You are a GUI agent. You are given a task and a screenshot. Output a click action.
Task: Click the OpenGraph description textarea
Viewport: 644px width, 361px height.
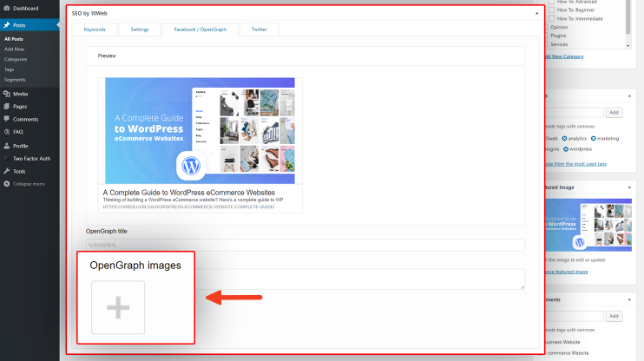(360, 279)
